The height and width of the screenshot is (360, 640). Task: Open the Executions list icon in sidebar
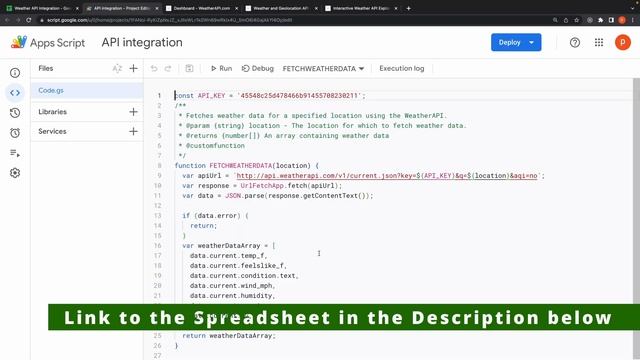point(15,153)
